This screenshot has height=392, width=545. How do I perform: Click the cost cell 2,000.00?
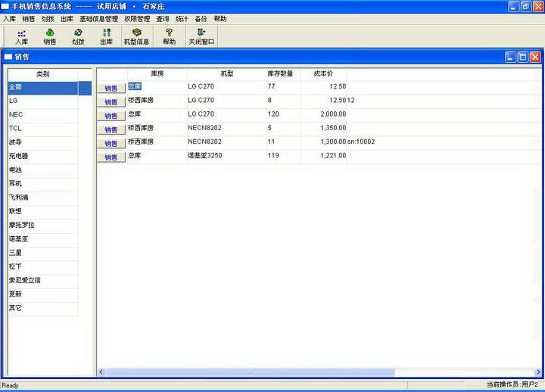pos(323,114)
